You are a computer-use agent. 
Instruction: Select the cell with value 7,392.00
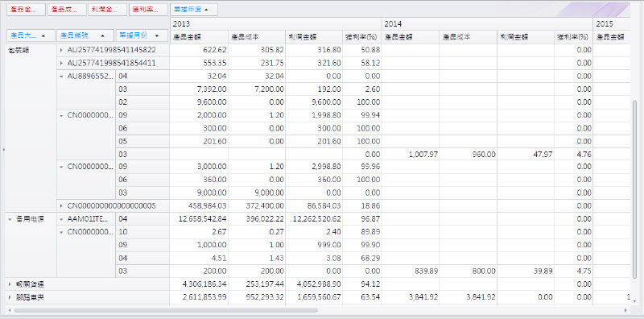[199, 89]
